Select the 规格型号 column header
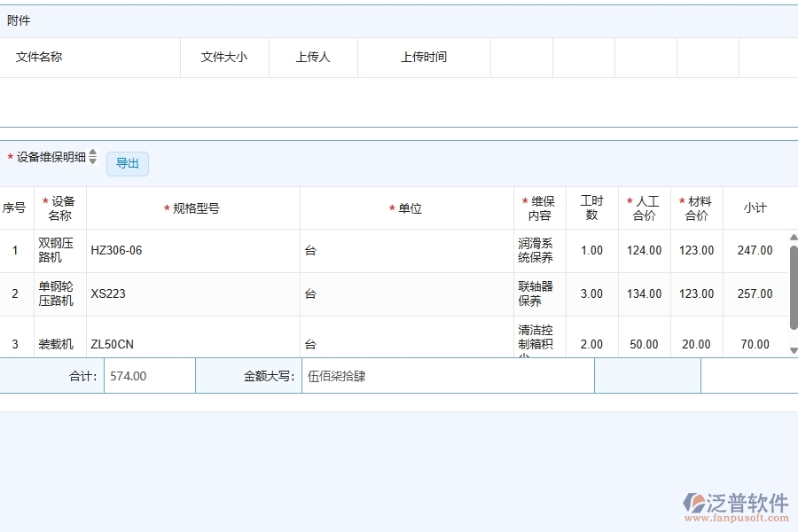798x532 pixels. pyautogui.click(x=193, y=207)
